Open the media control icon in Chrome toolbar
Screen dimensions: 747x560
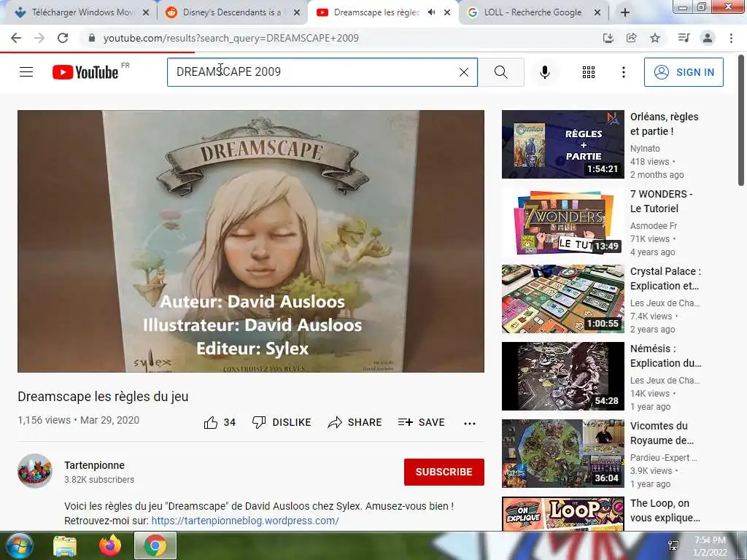(684, 38)
